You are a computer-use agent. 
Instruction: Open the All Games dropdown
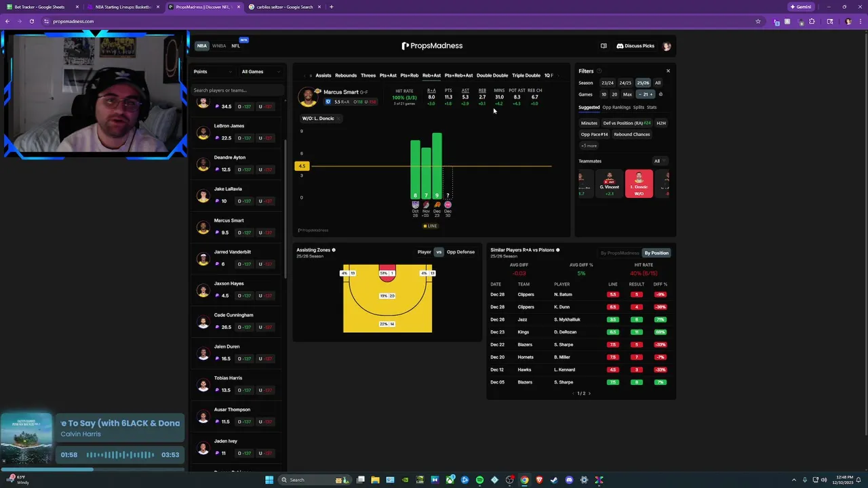click(x=261, y=71)
